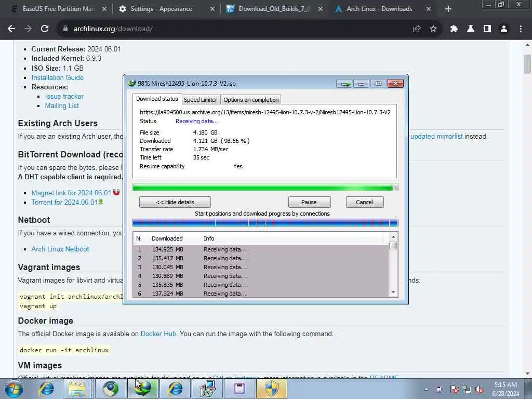This screenshot has height=399, width=532.
Task: Select connection row 6 with 137.324 MB
Action: (x=261, y=293)
